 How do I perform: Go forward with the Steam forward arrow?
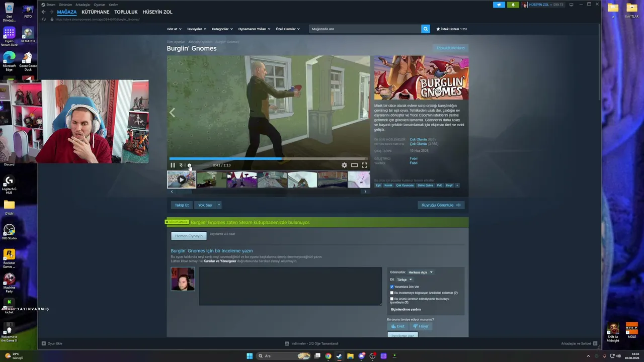(x=51, y=12)
